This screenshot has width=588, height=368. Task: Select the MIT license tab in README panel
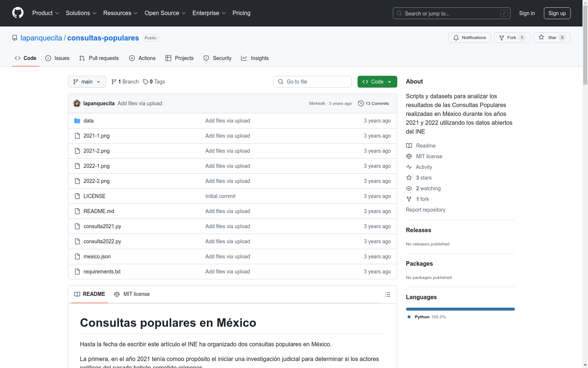tap(132, 294)
